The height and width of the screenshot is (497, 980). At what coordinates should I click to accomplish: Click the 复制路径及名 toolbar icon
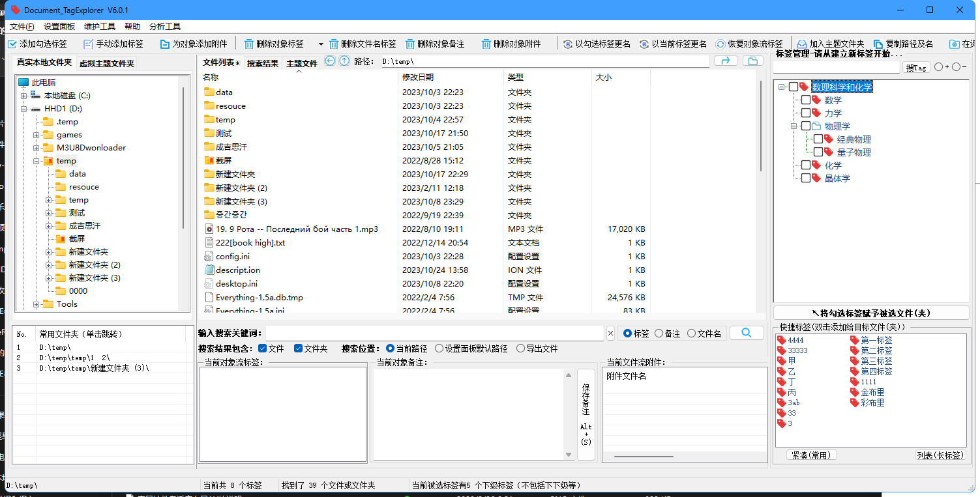[x=878, y=44]
